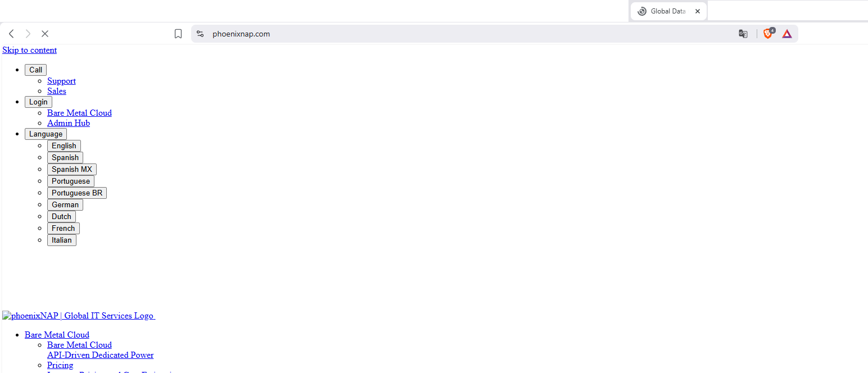Open the Sales link under Call
Screen dimensions: 868x373
point(57,91)
